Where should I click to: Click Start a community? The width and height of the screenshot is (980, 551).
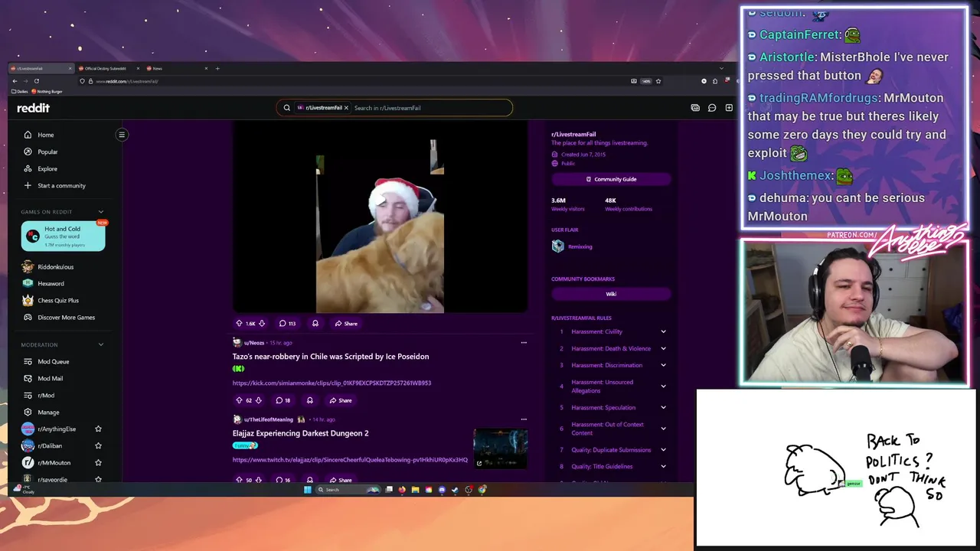tap(61, 185)
